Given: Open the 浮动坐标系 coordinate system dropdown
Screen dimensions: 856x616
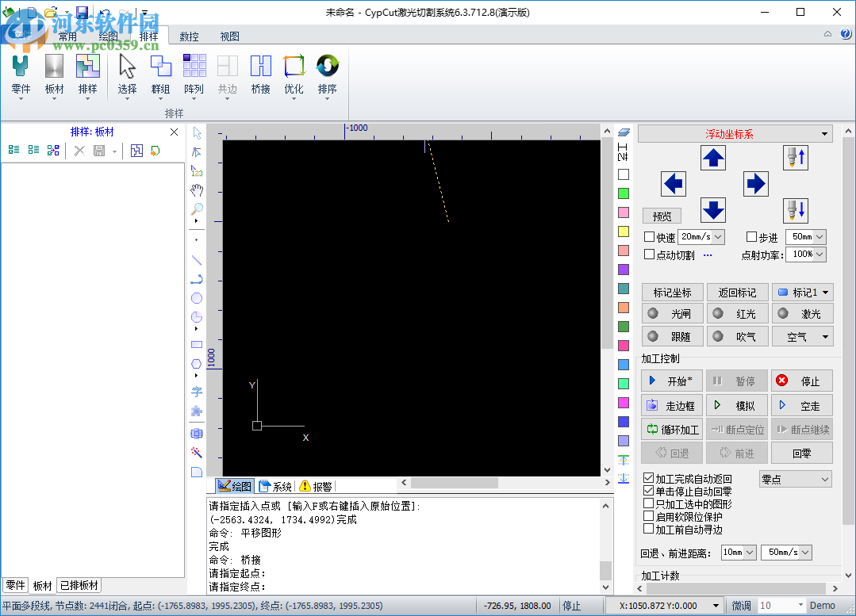Looking at the screenshot, I should [734, 133].
